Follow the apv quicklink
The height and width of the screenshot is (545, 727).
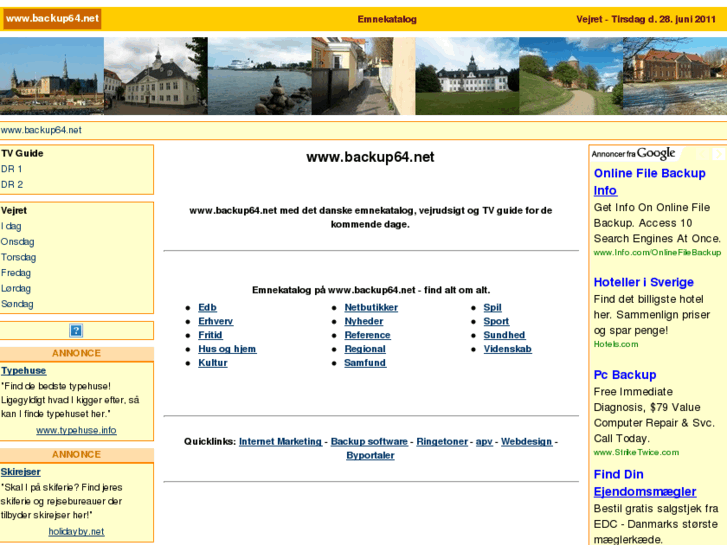[x=484, y=442]
